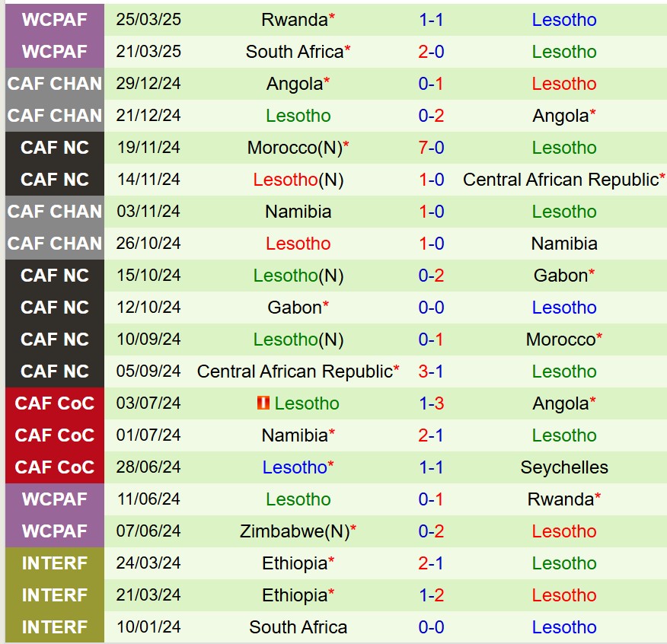Select the CAF CoC label on 03/07/24
This screenshot has width=667, height=644.
[x=54, y=403]
